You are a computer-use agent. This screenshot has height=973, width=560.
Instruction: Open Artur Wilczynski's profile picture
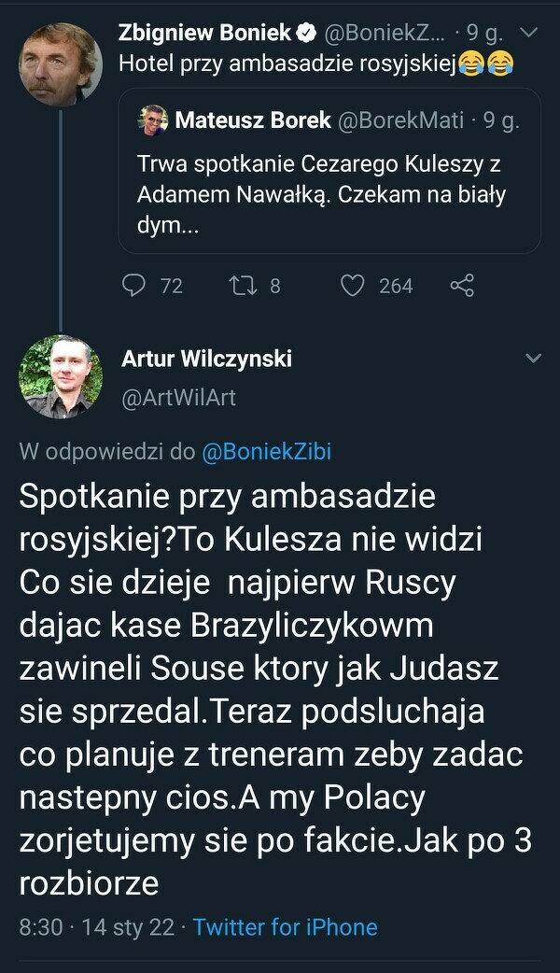coord(60,376)
